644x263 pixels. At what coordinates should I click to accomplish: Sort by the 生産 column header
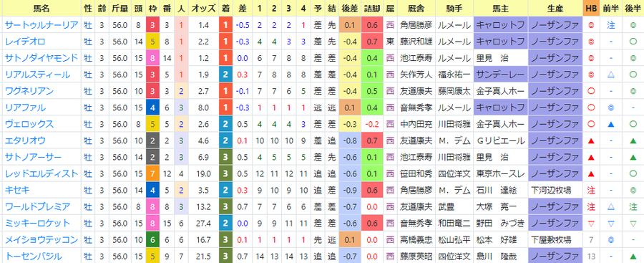[555, 8]
